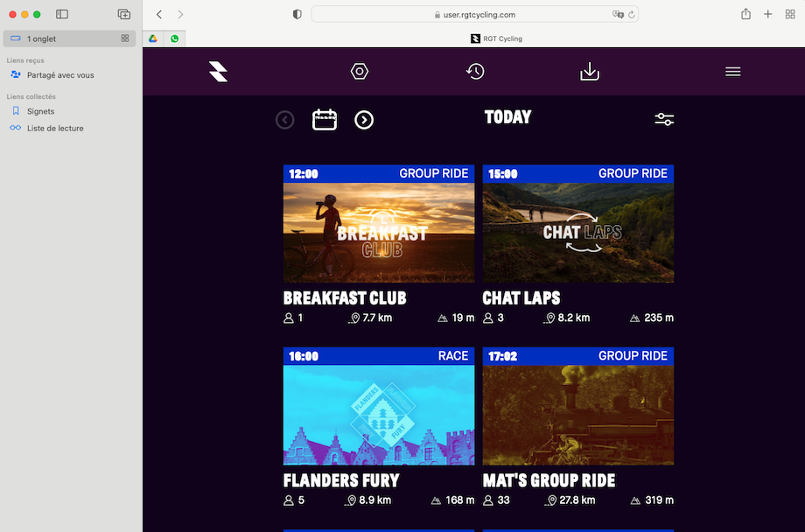Create a new tab group

(x=123, y=14)
